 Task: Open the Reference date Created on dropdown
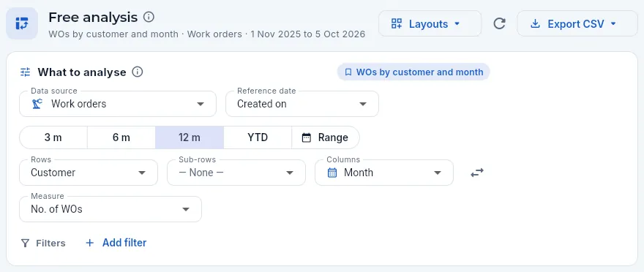(x=302, y=104)
